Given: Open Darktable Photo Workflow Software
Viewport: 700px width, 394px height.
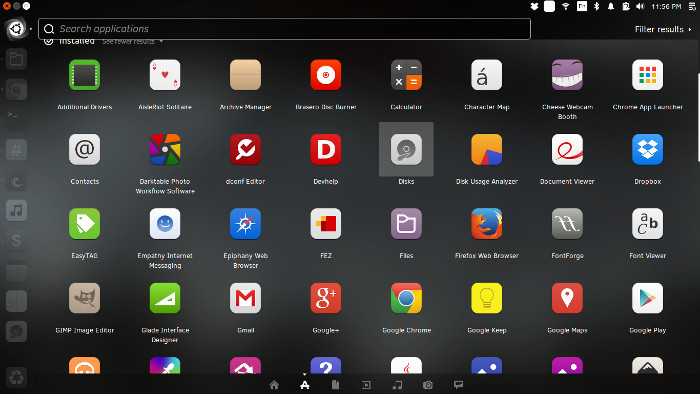Looking at the screenshot, I should [x=165, y=149].
